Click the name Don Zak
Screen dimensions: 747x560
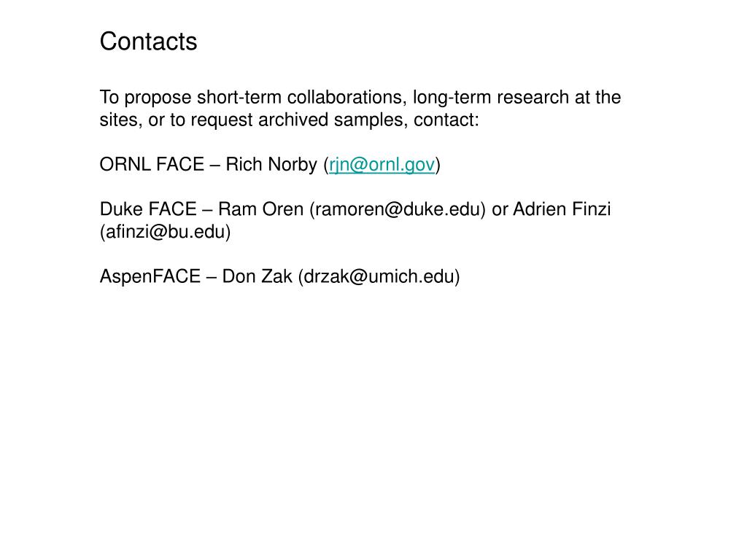257,276
